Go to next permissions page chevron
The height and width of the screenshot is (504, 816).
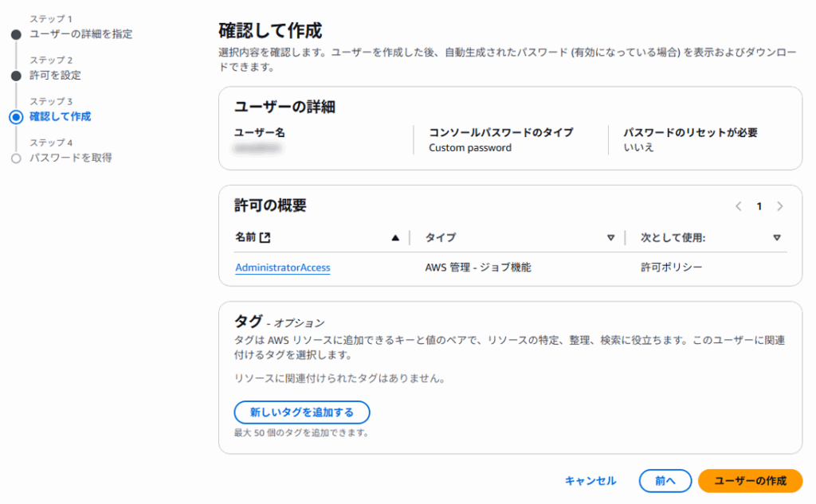pos(779,206)
